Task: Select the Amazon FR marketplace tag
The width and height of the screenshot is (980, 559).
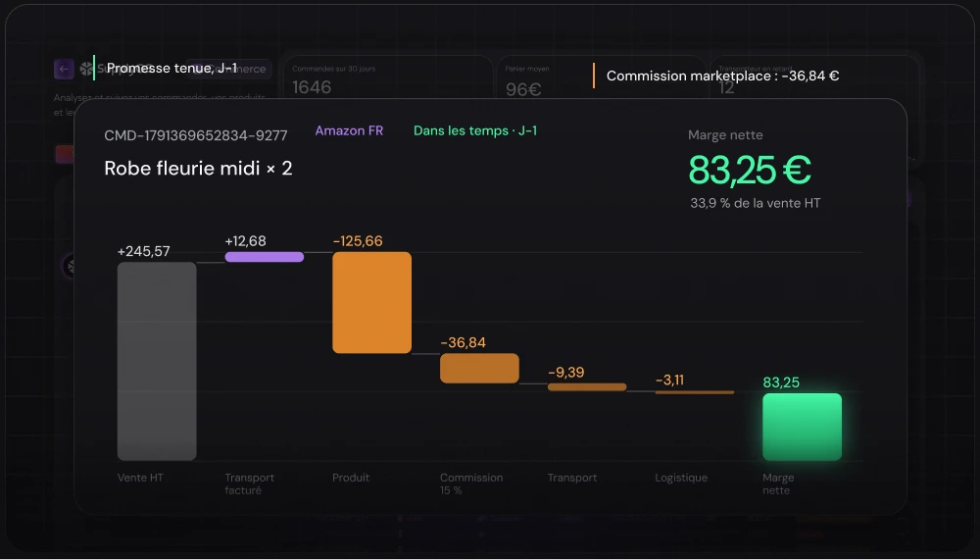Action: click(x=349, y=130)
